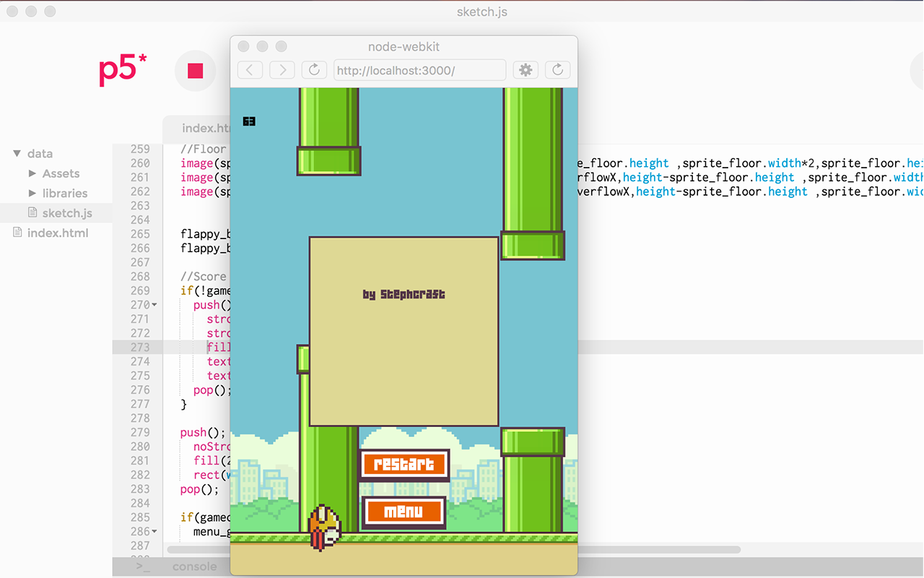Select the Assets folder name in the sidebar
924x578 pixels.
point(61,173)
